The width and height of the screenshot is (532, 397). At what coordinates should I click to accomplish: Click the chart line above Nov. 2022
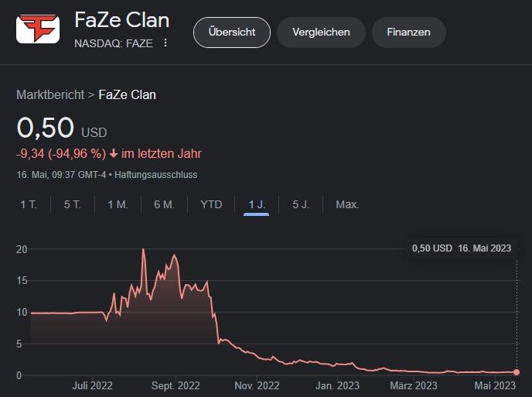click(257, 356)
